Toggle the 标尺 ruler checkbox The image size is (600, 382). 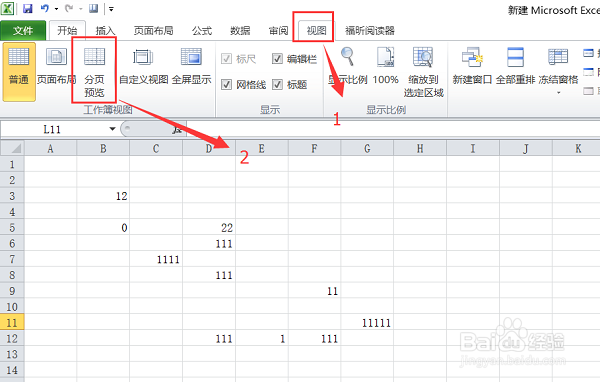(x=227, y=59)
